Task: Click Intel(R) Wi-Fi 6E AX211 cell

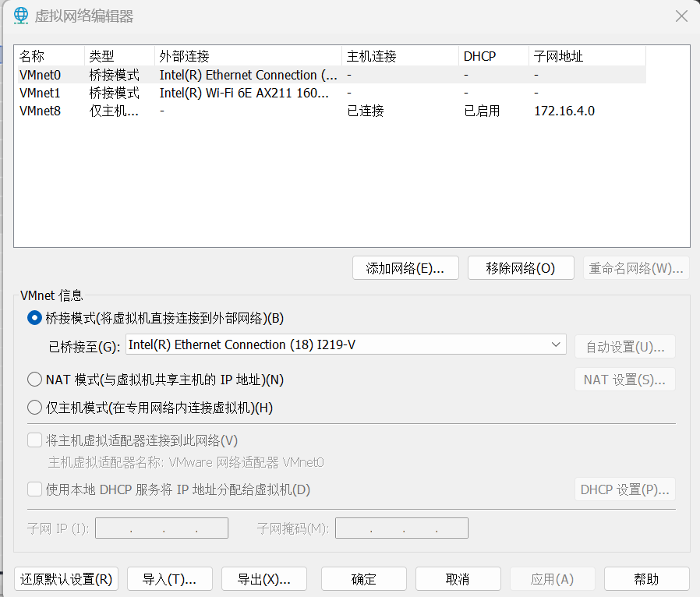Action: [x=244, y=93]
